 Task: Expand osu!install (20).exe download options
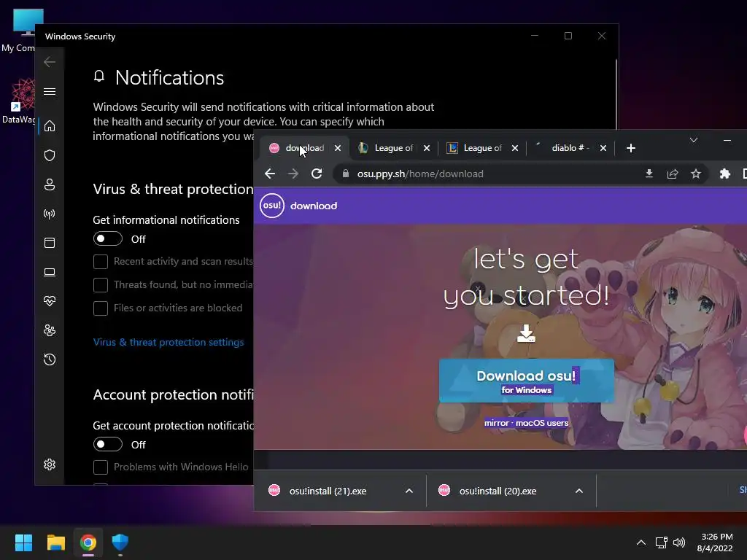pos(578,491)
